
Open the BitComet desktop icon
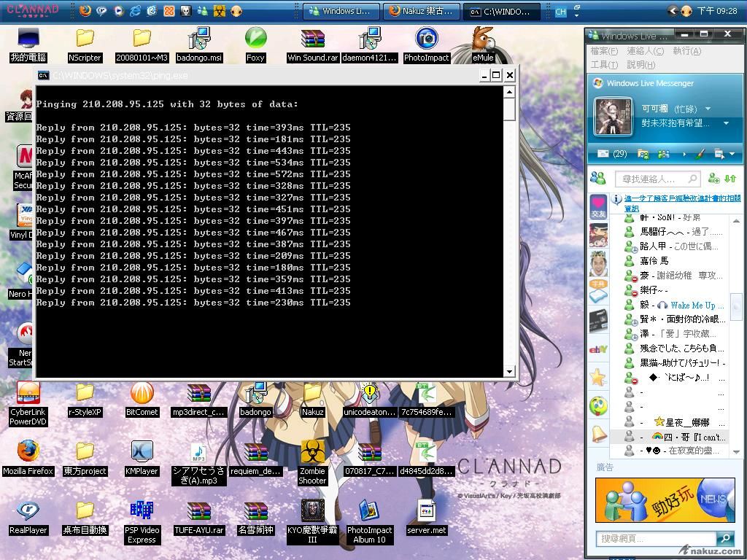(142, 400)
